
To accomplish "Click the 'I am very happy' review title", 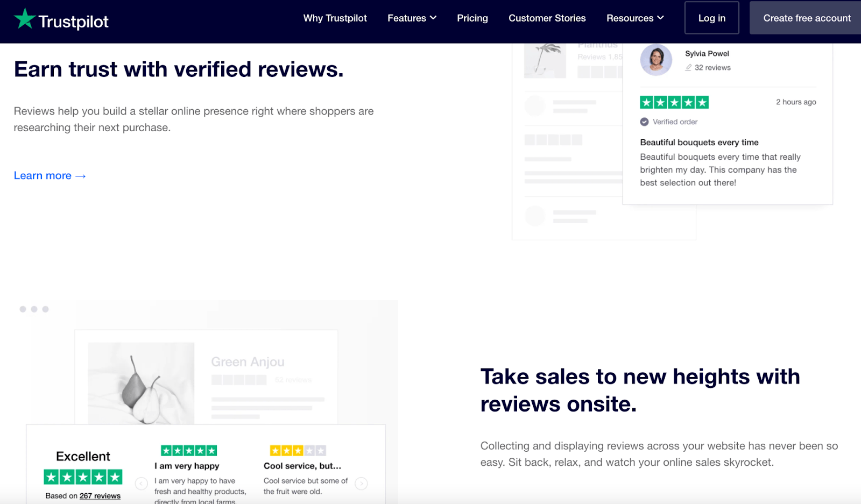I will (x=187, y=466).
